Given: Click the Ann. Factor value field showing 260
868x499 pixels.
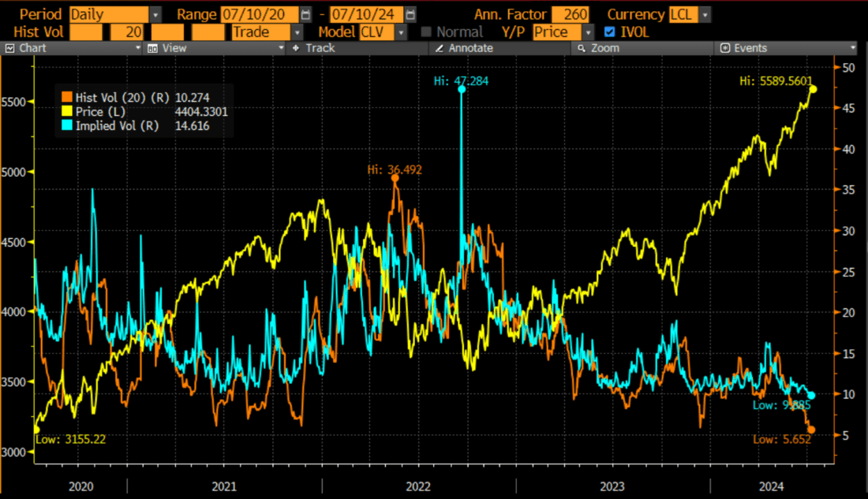Looking at the screenshot, I should 570,13.
